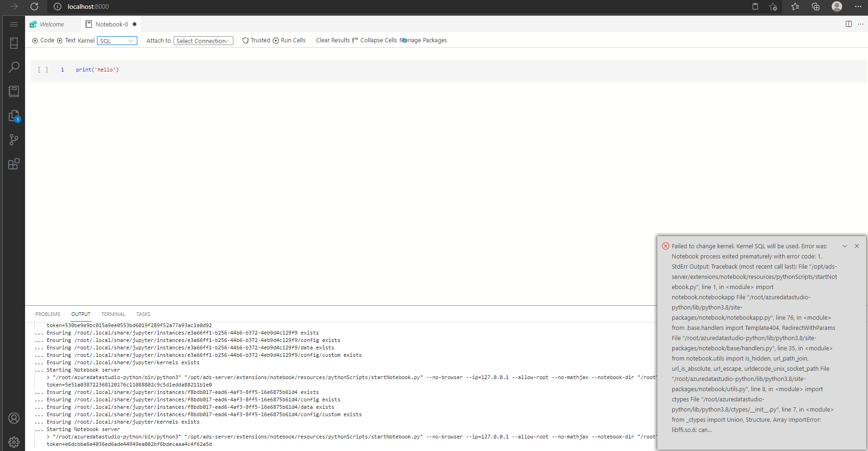The height and width of the screenshot is (451, 868).
Task: Open editor more actions ellipsis
Action: 861,24
